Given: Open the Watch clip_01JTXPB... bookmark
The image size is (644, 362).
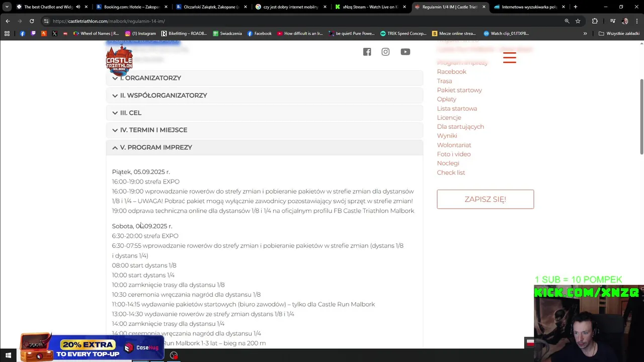Looking at the screenshot, I should 507,33.
